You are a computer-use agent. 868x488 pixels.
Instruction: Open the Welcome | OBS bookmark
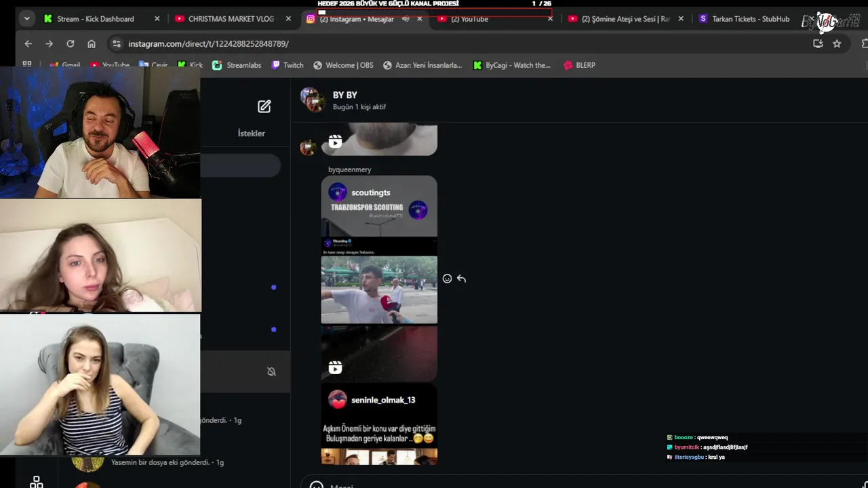tap(343, 65)
